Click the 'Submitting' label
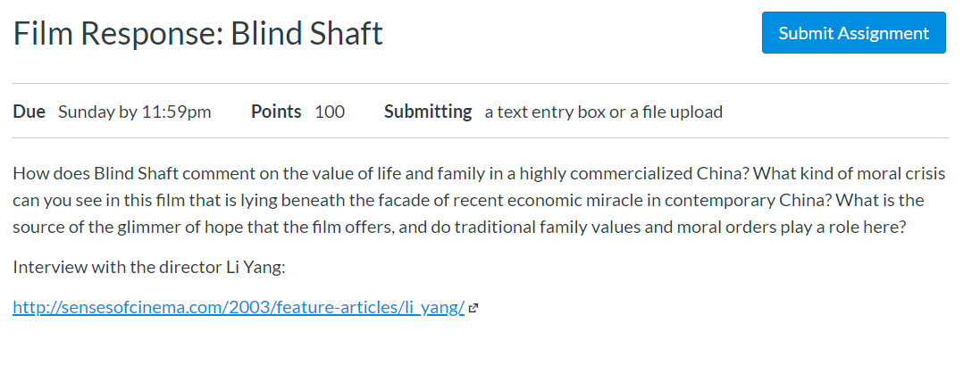 pos(428,112)
